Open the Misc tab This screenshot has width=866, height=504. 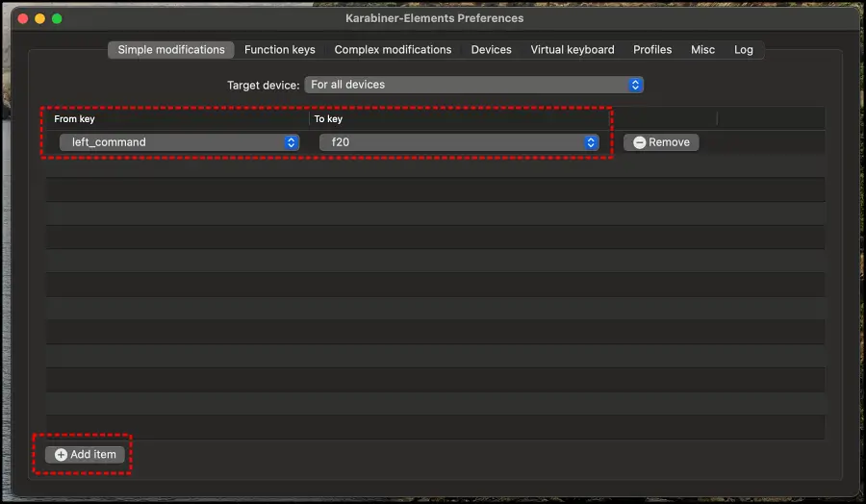702,50
